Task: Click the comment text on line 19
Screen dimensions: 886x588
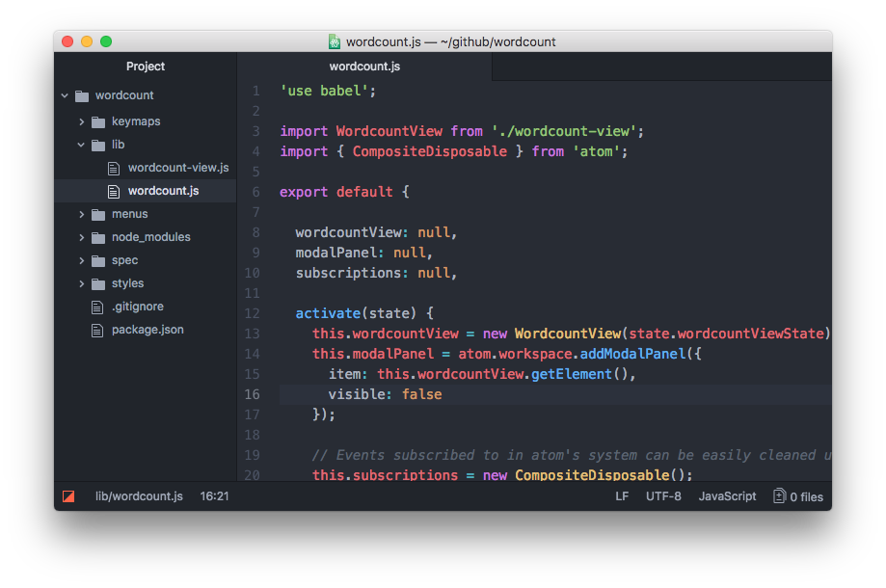Action: click(571, 455)
